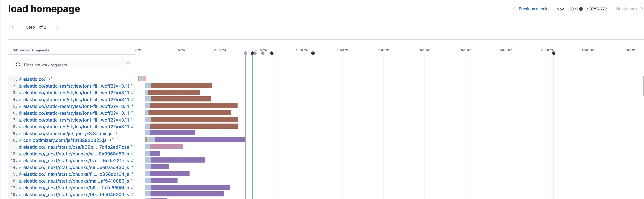Open the network request filter options icon

(128, 65)
